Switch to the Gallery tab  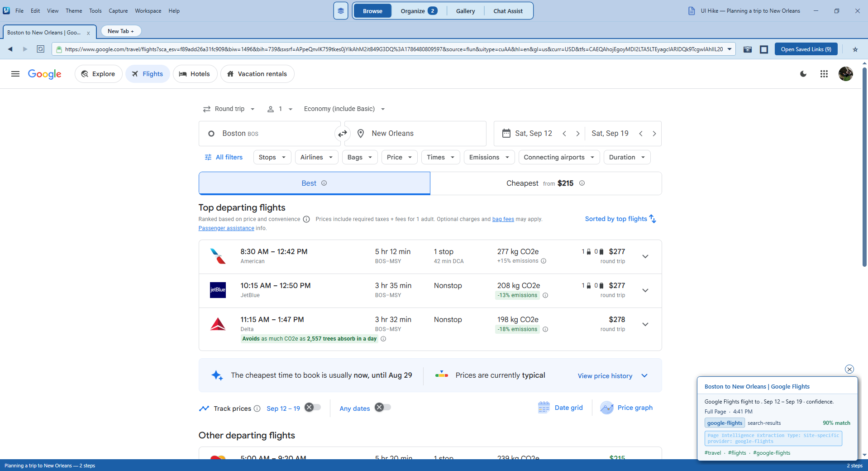coord(465,11)
